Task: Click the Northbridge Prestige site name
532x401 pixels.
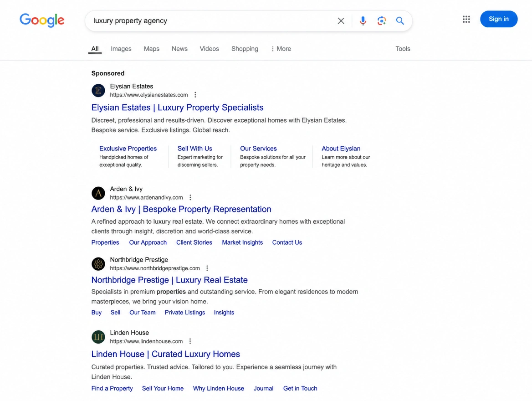Action: click(139, 260)
